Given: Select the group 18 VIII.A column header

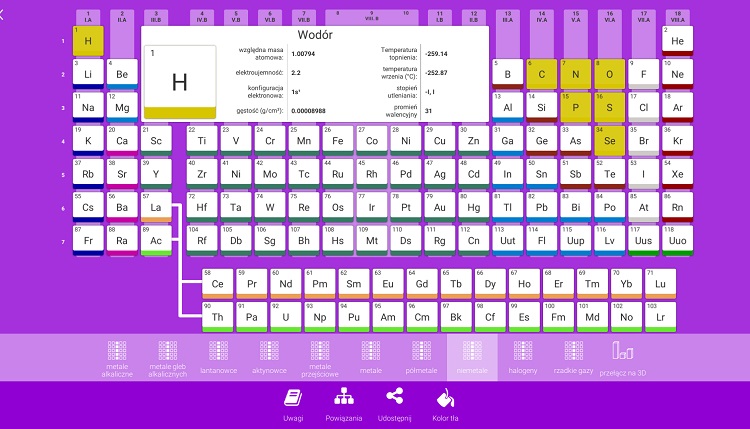Looking at the screenshot, I should (x=677, y=17).
